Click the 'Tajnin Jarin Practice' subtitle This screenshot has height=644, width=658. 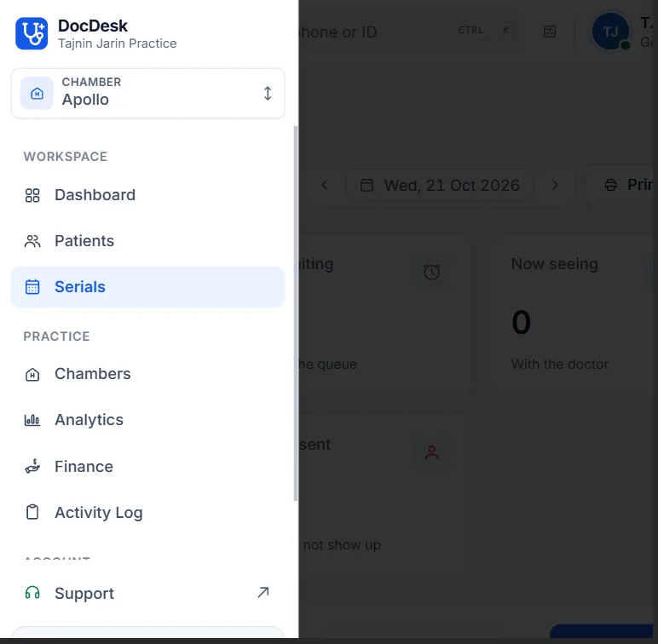point(117,43)
